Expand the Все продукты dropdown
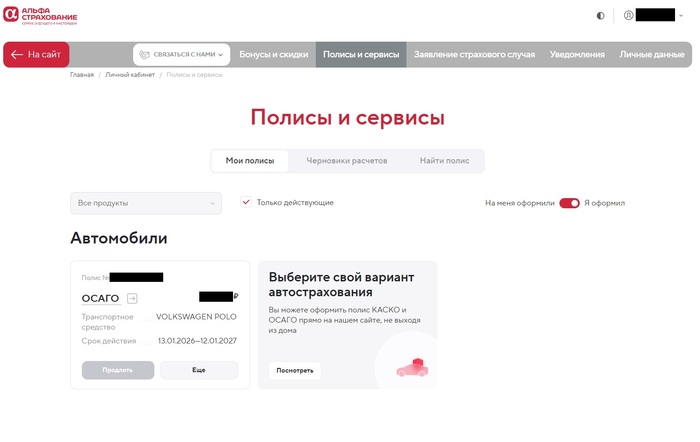This screenshot has width=700, height=442. click(146, 203)
